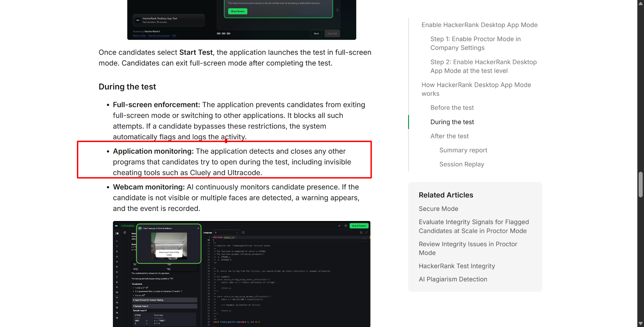This screenshot has width=644, height=327.
Task: Open Evaluate Integrity Signals for Flagged Candidates article
Action: 474,226
